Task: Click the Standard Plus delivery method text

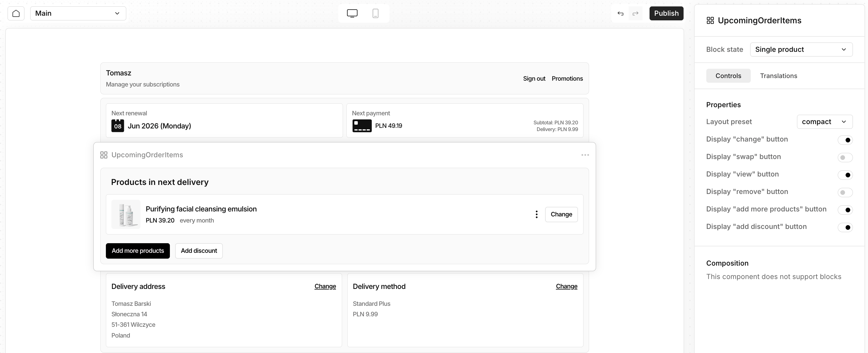Action: [371, 304]
